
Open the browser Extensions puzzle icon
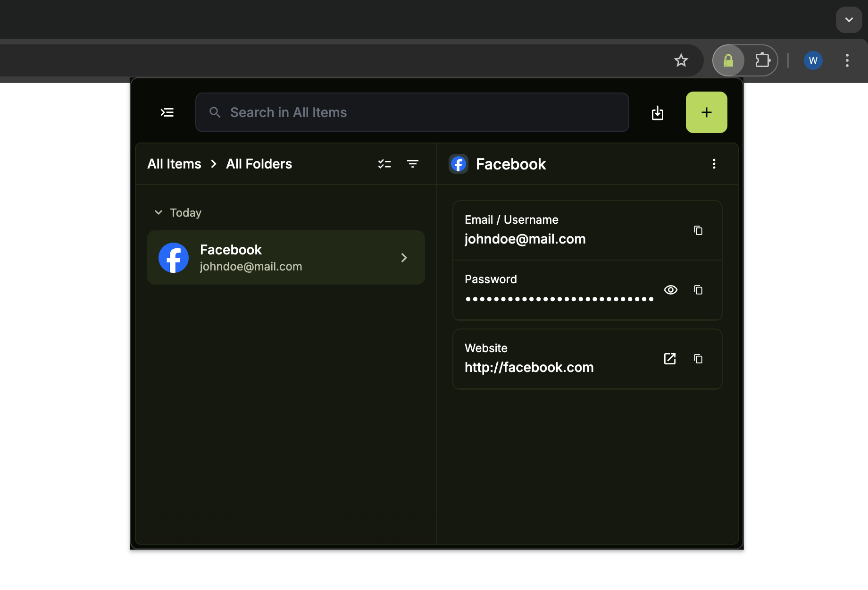point(762,60)
